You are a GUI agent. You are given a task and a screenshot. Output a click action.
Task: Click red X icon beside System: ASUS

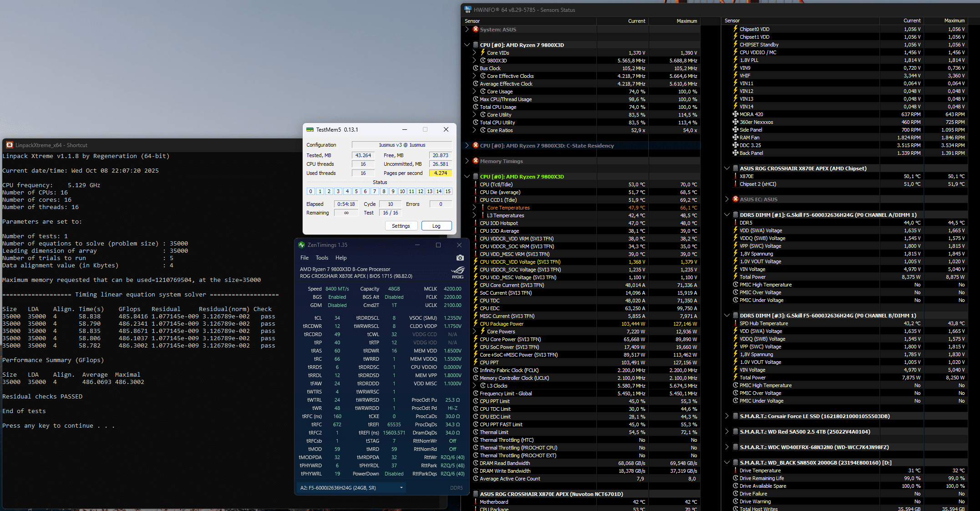pyautogui.click(x=476, y=29)
